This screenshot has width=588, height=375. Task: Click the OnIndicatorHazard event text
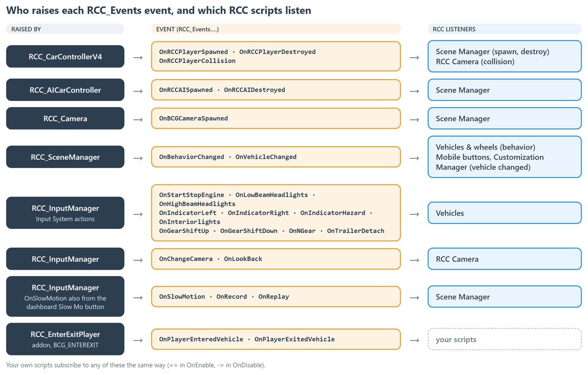point(333,213)
